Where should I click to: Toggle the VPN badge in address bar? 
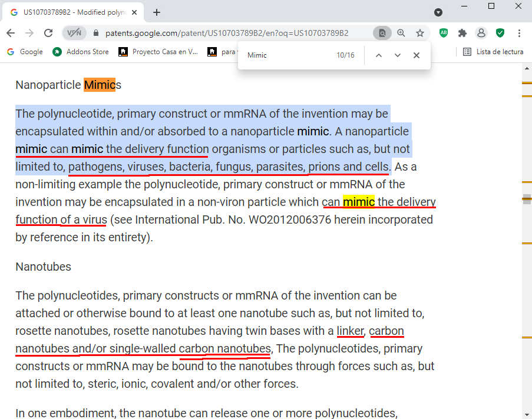click(74, 33)
